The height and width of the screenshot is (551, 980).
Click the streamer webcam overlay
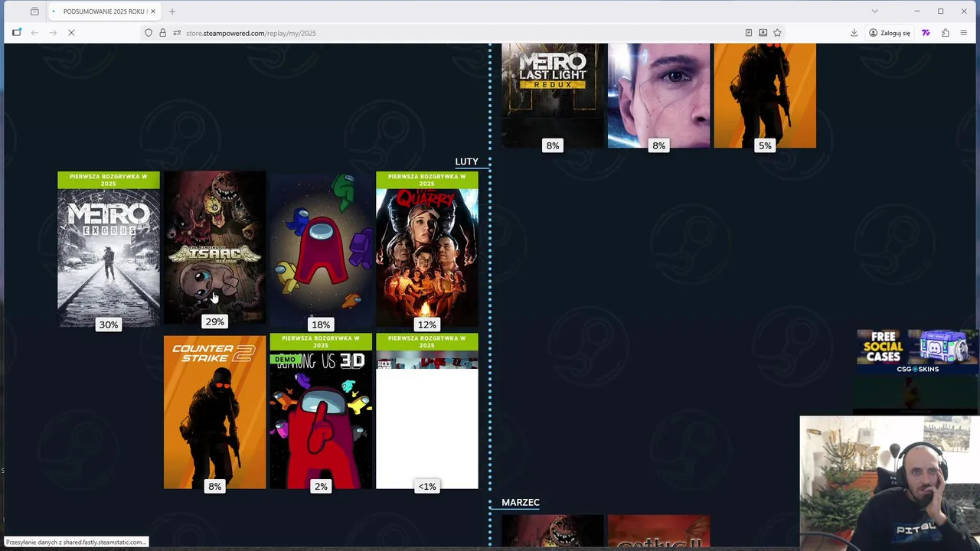click(890, 482)
